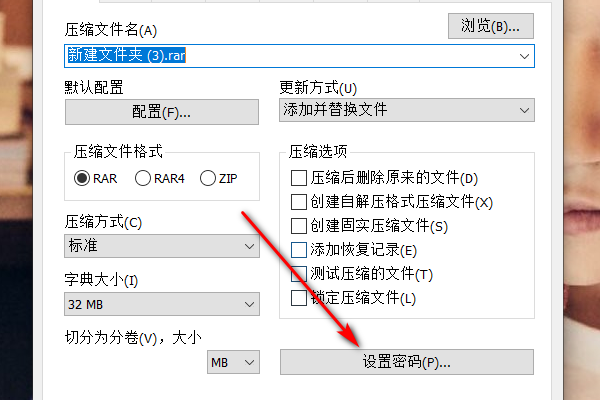Click the 浏览(B)... browse button

[491, 25]
